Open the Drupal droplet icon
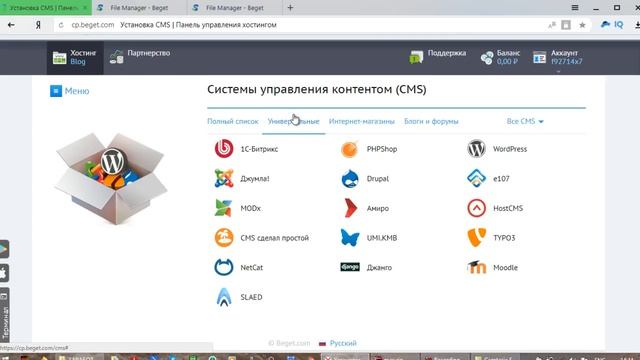Screen dimensions: 640x360 (350, 178)
